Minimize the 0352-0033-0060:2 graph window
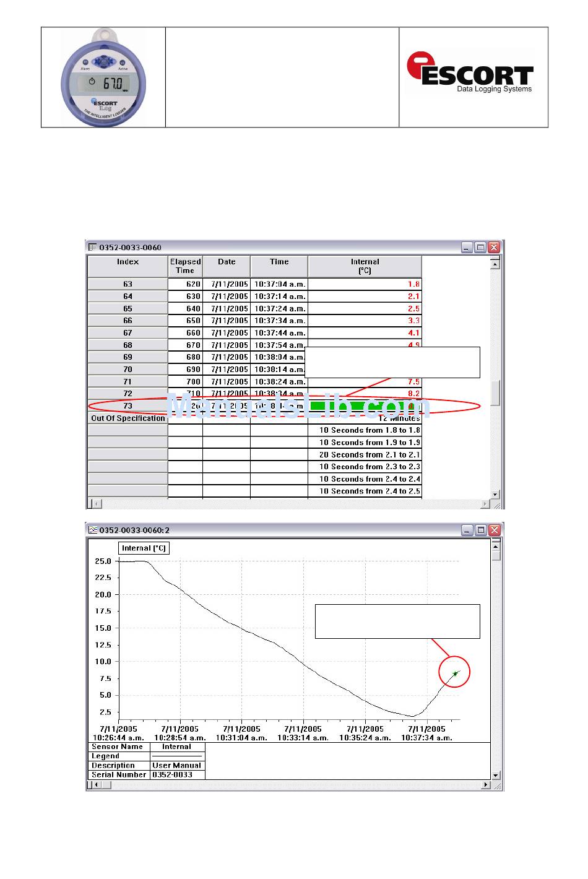 click(467, 530)
